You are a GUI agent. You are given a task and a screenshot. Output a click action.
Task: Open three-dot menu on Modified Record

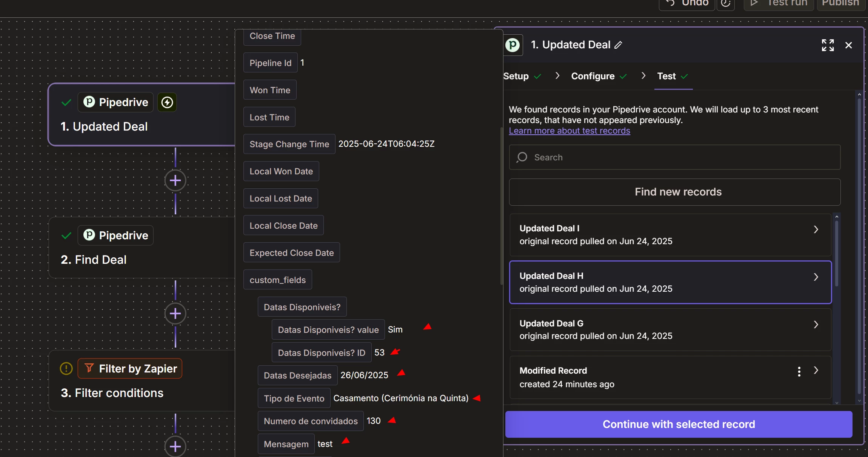pyautogui.click(x=799, y=371)
